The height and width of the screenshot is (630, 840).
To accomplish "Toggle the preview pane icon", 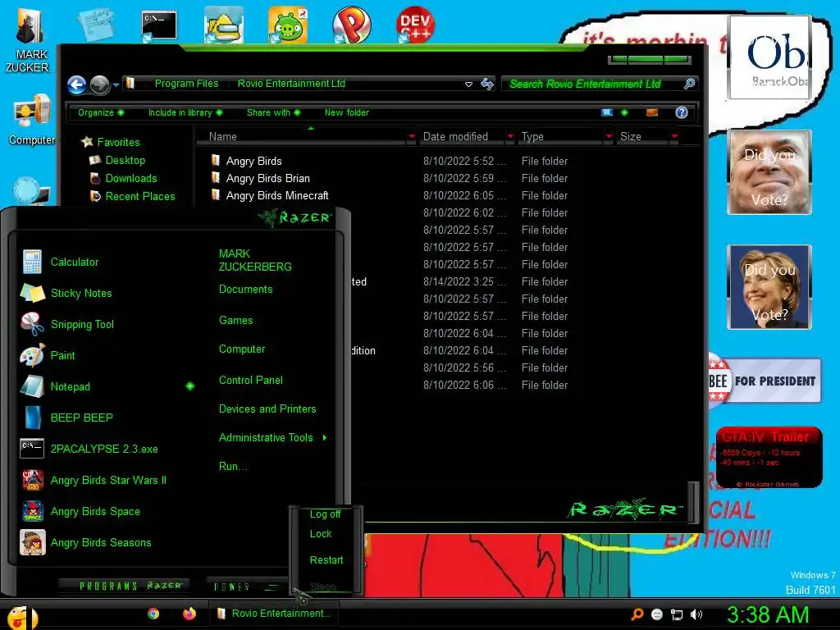I will pos(652,112).
